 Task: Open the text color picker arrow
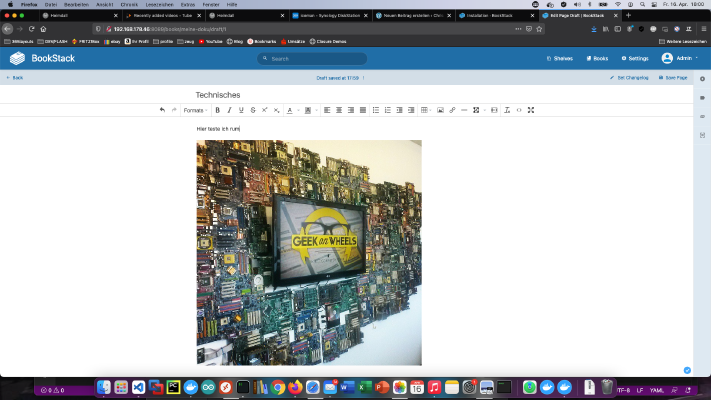coord(298,110)
